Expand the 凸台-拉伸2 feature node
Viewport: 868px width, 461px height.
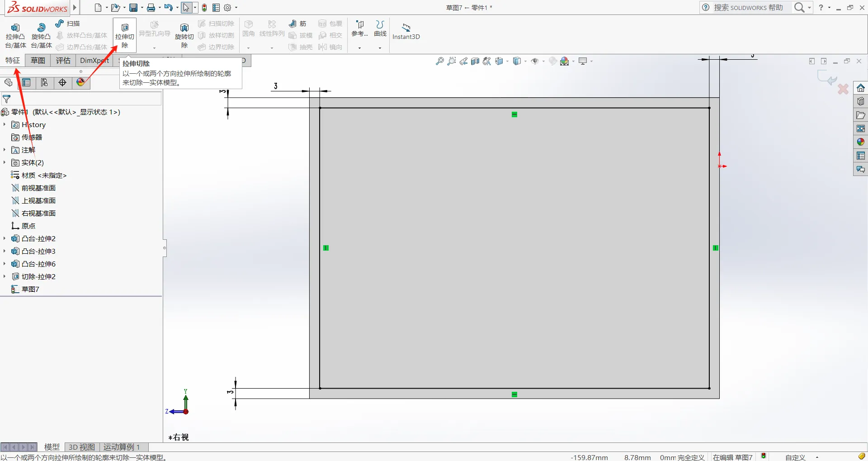[5, 238]
